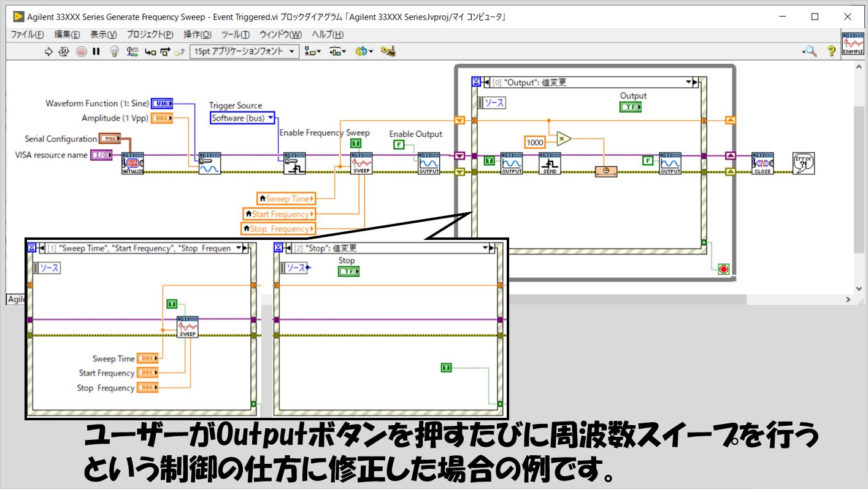
Task: Toggle Highlight Execution lightbulb
Action: point(114,52)
